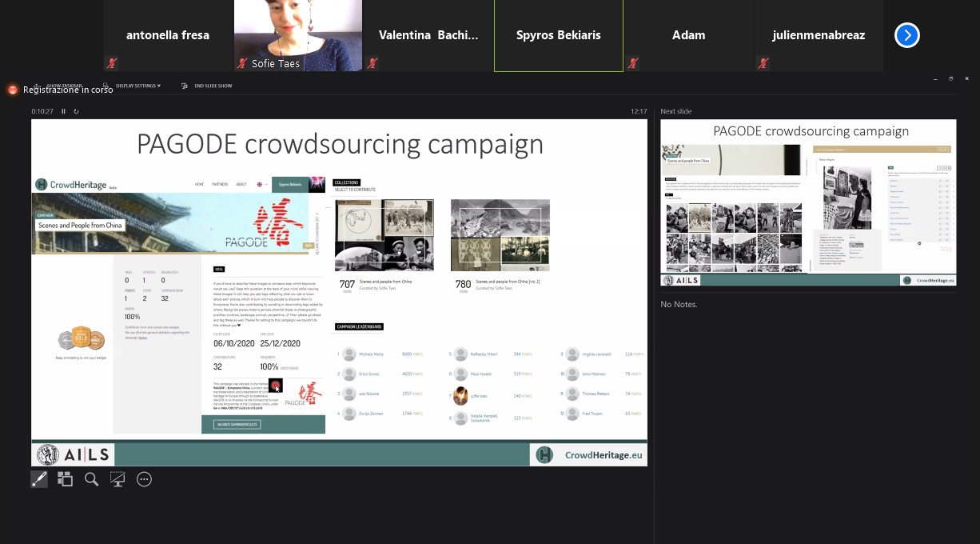Click Adam's muted microphone icon
The height and width of the screenshot is (544, 980).
tap(633, 63)
